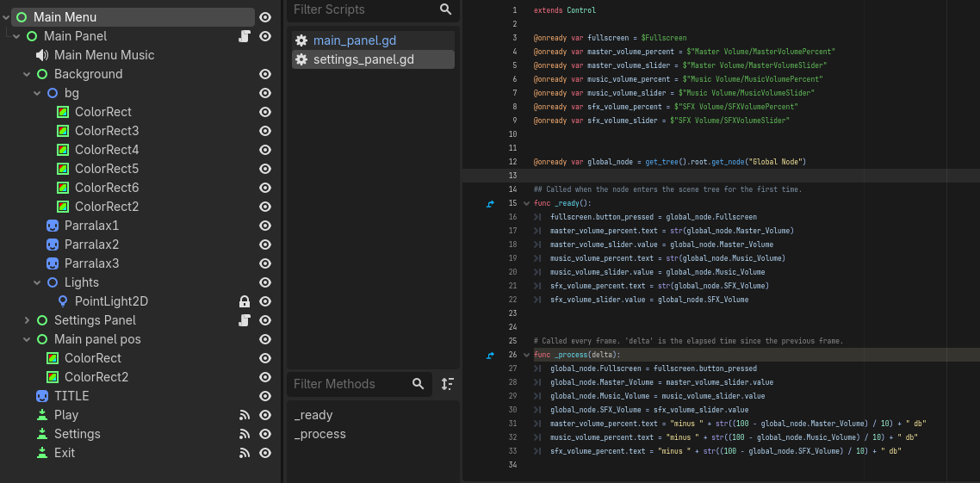Screen dimensions: 980x483
Task: Toggle visibility of Parralax2
Action: (265, 245)
